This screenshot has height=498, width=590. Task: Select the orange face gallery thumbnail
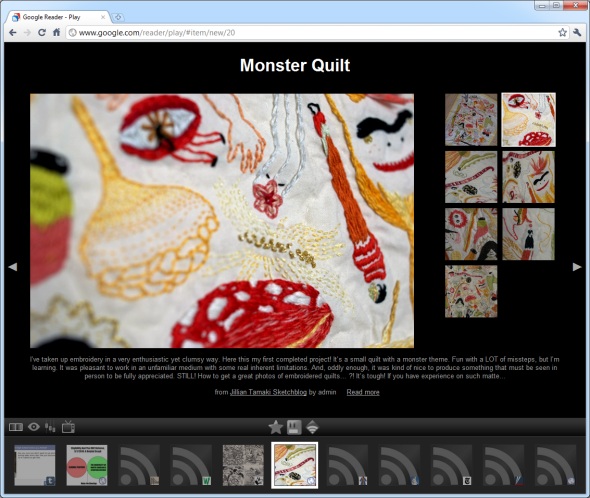coord(528,177)
